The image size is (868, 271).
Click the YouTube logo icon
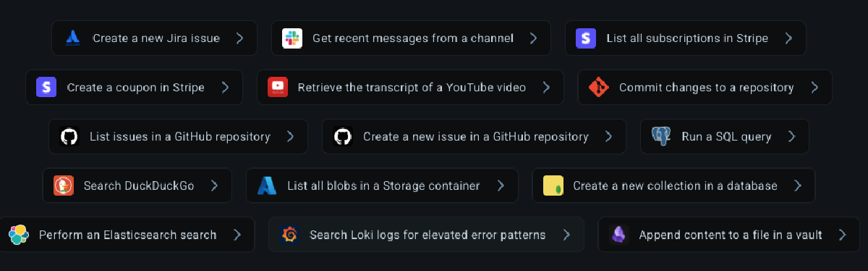[x=278, y=88]
